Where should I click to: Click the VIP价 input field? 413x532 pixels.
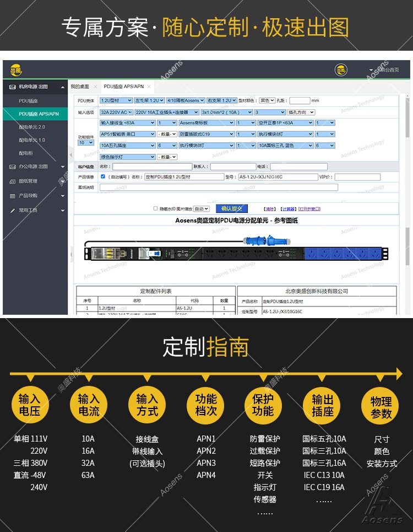[358, 177]
